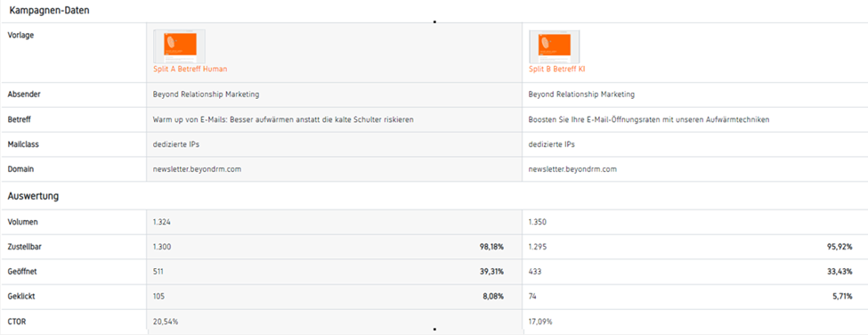Image resolution: width=868 pixels, height=335 pixels.
Task: Click the 98,18% deliverability rate of Split A
Action: click(x=491, y=247)
